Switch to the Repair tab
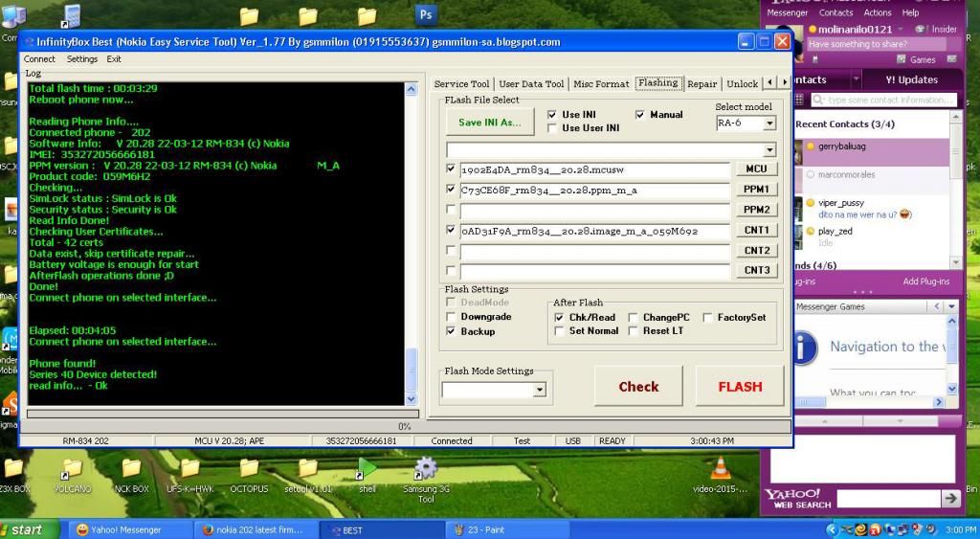Viewport: 980px width, 539px height. point(702,84)
